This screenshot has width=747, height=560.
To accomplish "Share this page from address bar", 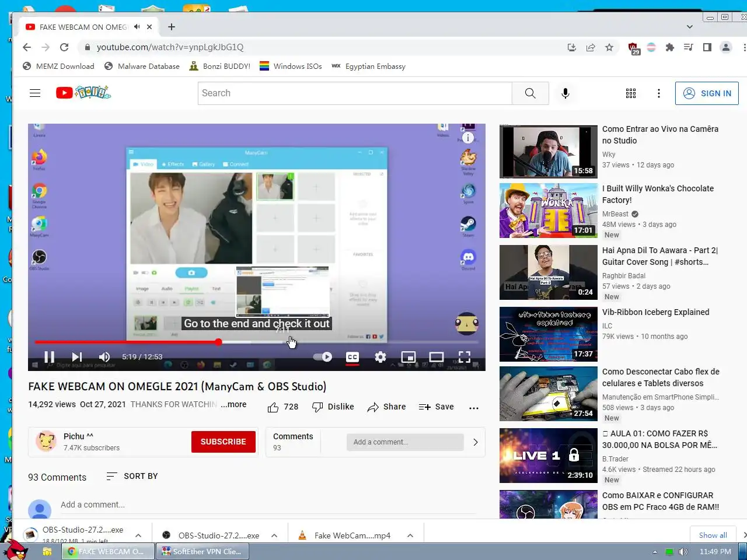I will click(591, 47).
